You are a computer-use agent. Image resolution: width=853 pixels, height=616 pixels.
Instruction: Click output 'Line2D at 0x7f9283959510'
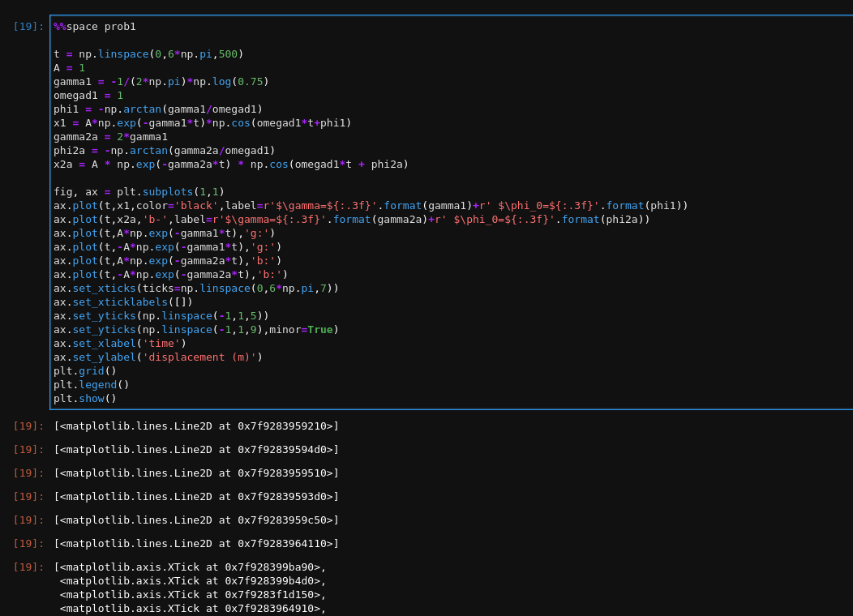[196, 473]
